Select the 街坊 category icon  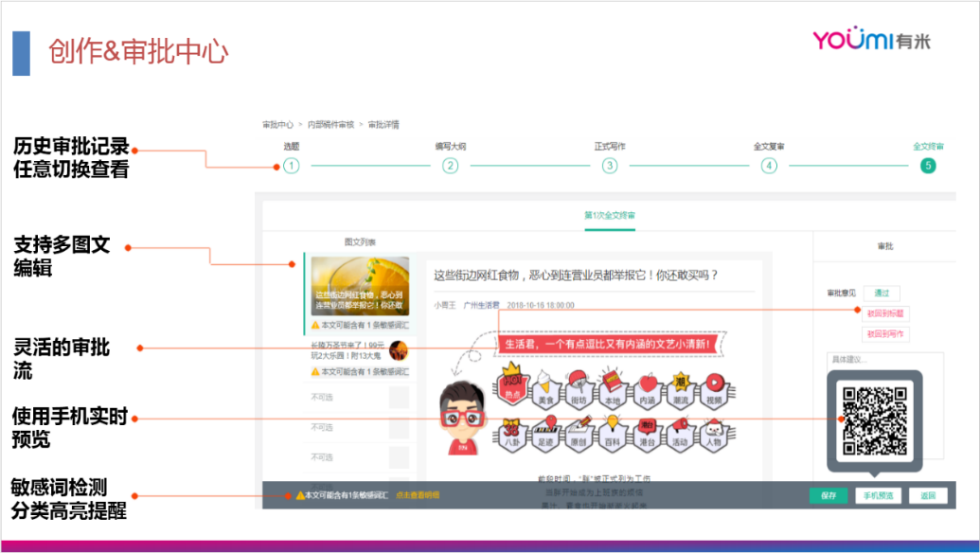581,391
